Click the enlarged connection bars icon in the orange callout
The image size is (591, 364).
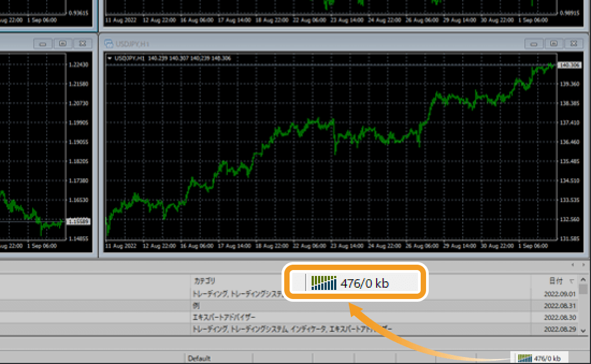pos(323,283)
